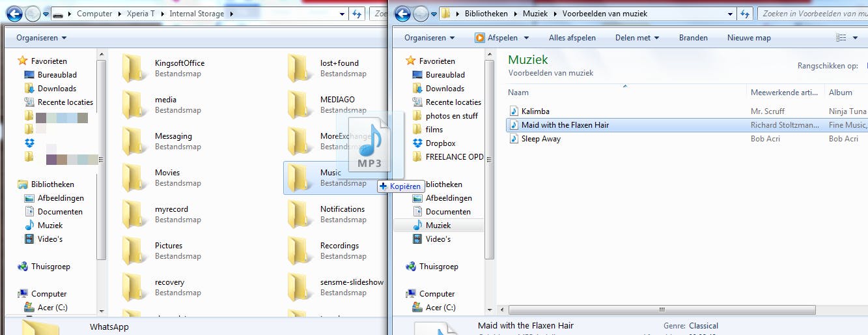Screen dimensions: 868x335
Task: Open Bureaublad in right navigation pane
Action: pyautogui.click(x=439, y=74)
